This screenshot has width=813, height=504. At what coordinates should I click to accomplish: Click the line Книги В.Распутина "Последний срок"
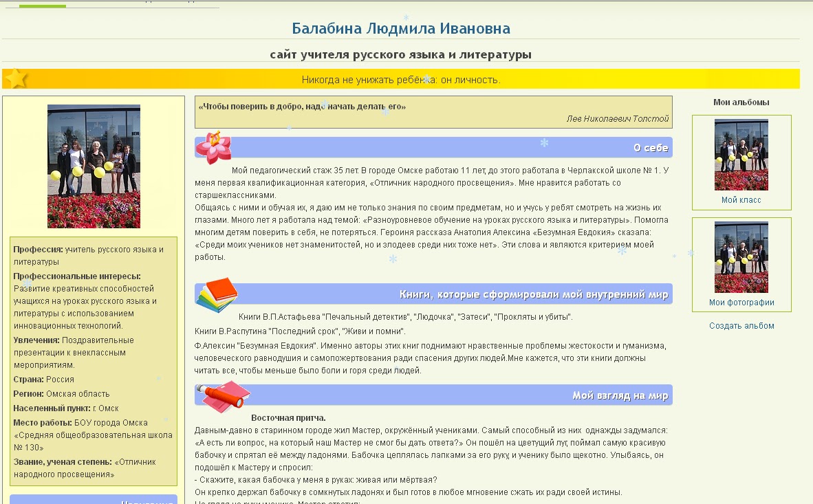(x=300, y=331)
